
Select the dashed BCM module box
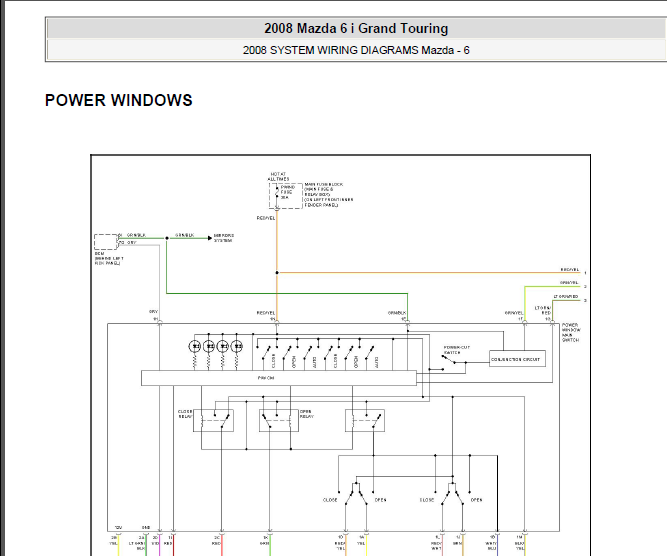[x=105, y=242]
